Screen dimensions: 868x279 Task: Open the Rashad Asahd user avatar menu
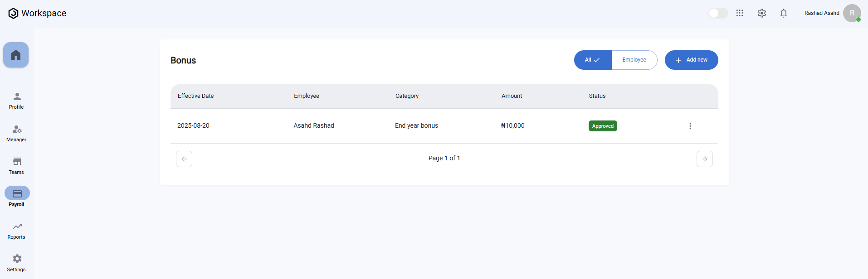[x=852, y=13]
